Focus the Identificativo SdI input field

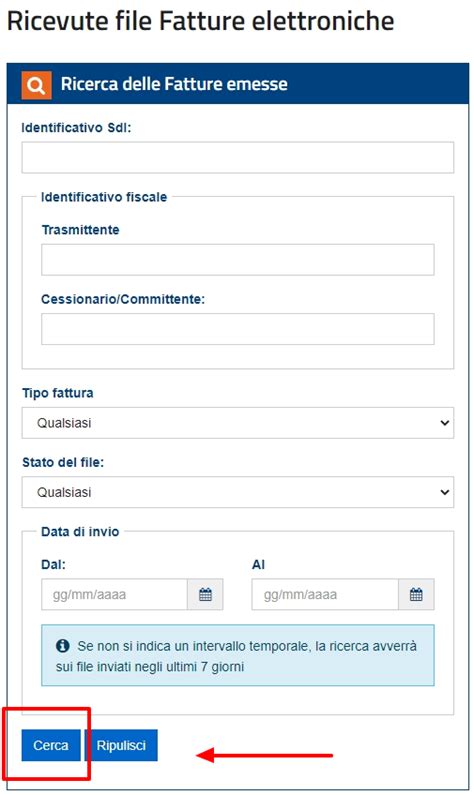[238, 158]
